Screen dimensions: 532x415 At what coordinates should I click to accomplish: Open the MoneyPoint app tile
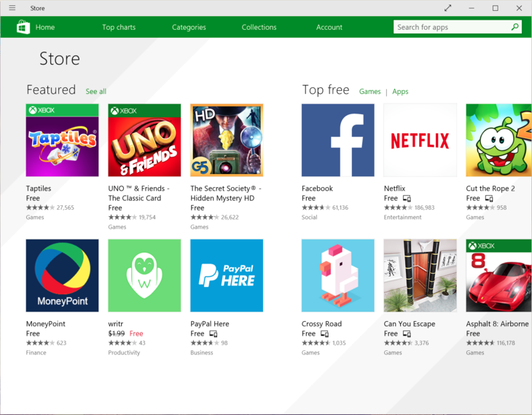coord(63,275)
